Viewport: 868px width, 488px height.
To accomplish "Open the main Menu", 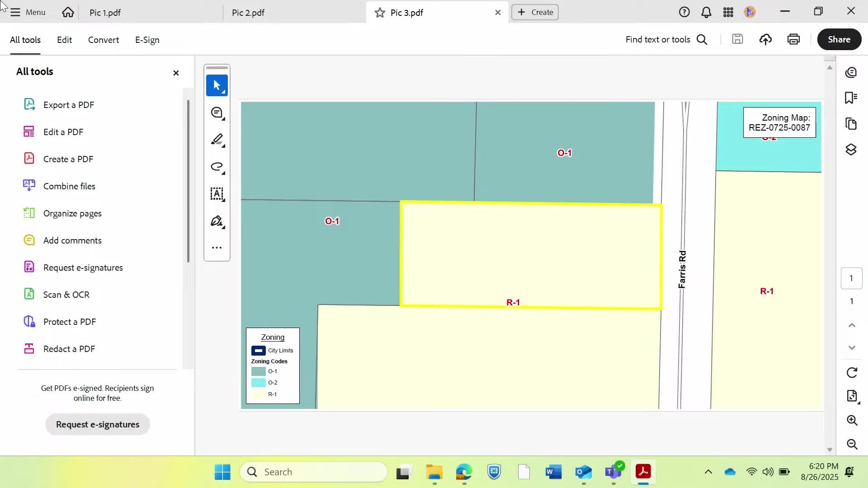I will coord(28,12).
